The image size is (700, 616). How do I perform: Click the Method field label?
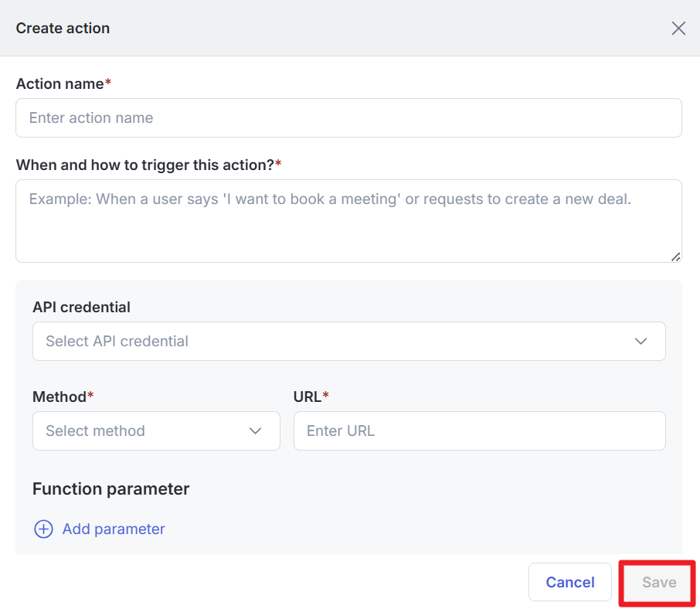click(59, 396)
